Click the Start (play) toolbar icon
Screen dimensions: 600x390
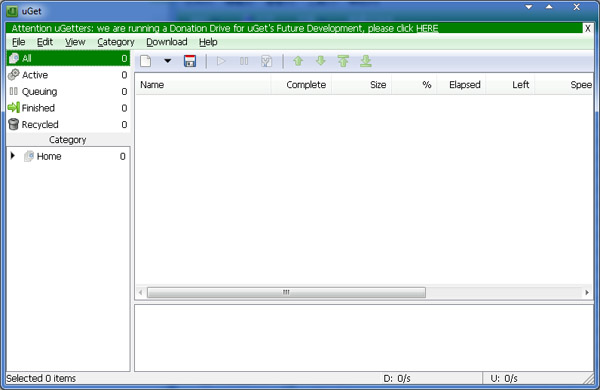(x=221, y=61)
